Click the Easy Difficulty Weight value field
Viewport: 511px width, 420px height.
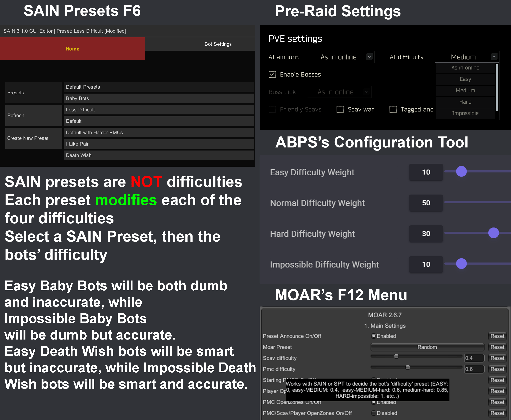[x=426, y=172]
